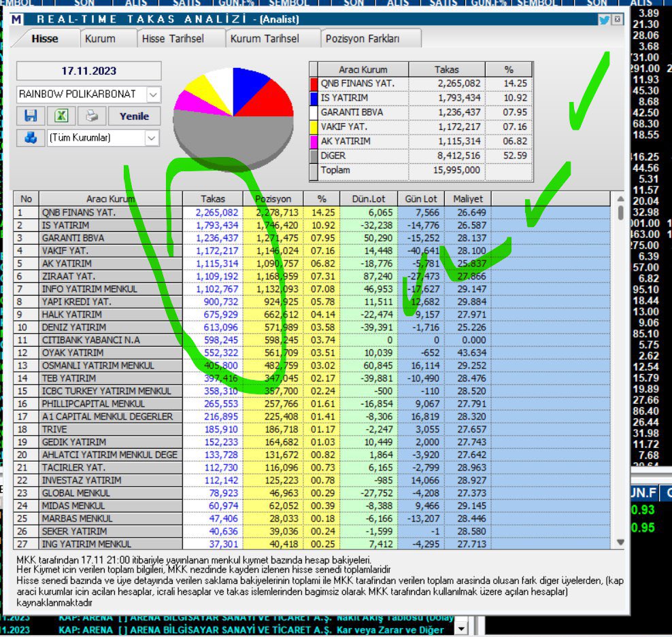Screen dimensions: 672x637
Task: Select the AHLATCI YATIRIM MENKUL DEGE row
Action: tap(312, 455)
